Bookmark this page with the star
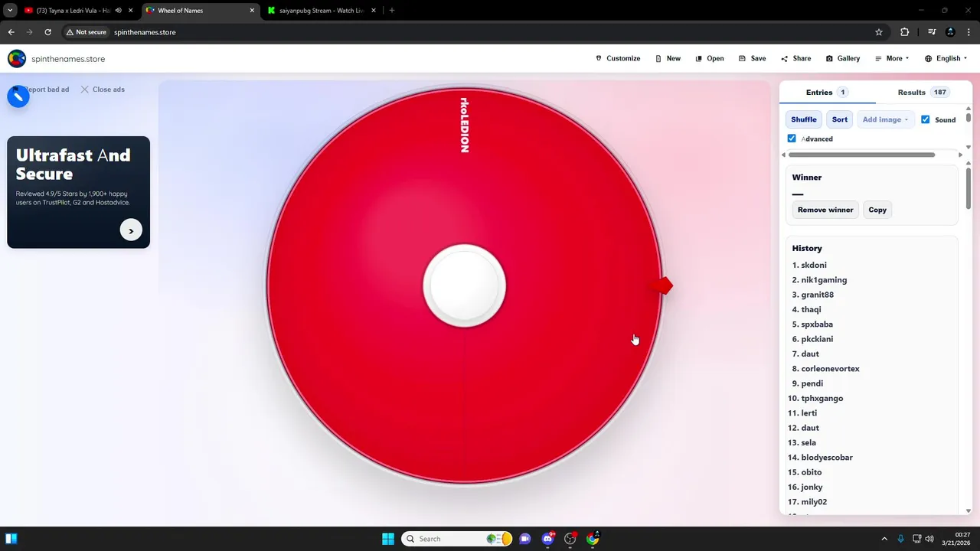This screenshot has width=980, height=551. pos(879,32)
